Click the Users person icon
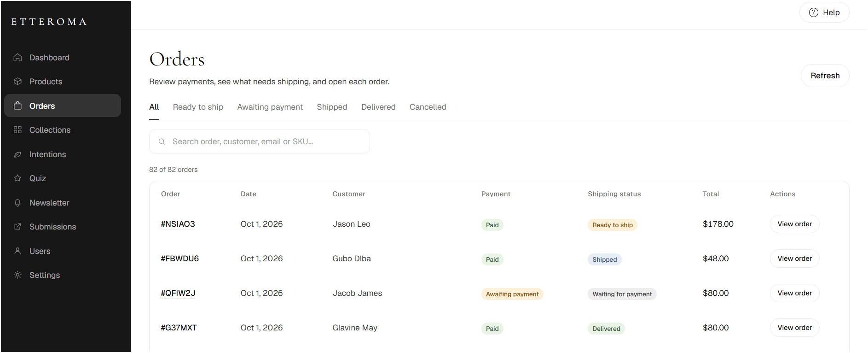868x353 pixels. (x=17, y=251)
